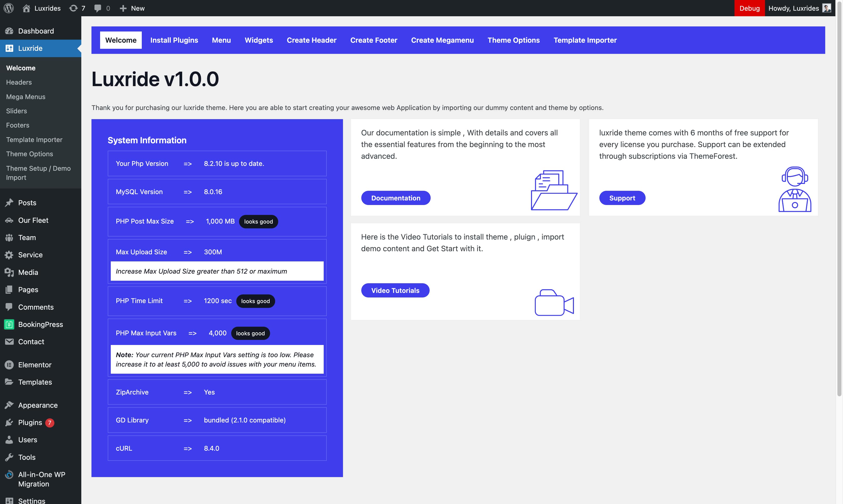The width and height of the screenshot is (843, 504).
Task: Click the support agent headset illustration
Action: click(x=795, y=189)
